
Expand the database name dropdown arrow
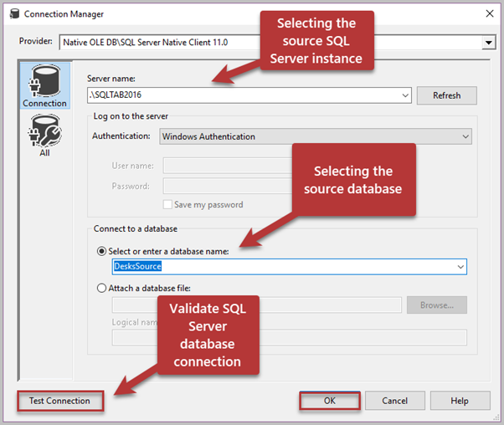pyautogui.click(x=460, y=267)
